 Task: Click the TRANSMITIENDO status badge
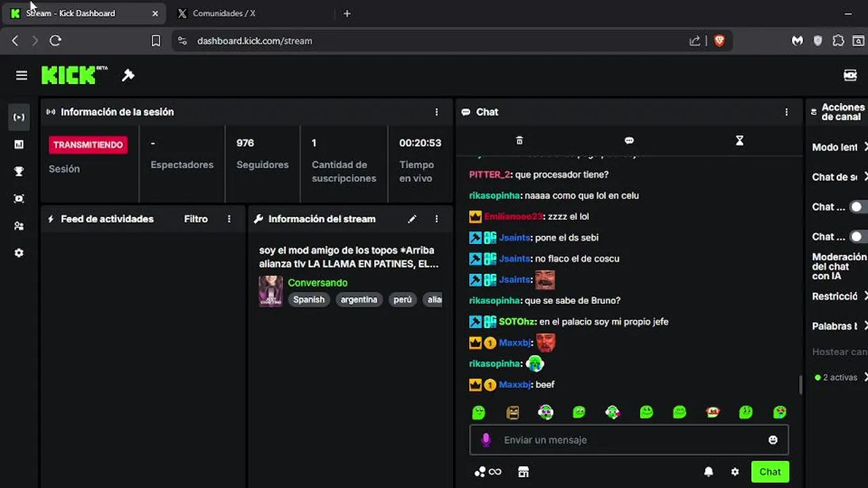tap(88, 145)
